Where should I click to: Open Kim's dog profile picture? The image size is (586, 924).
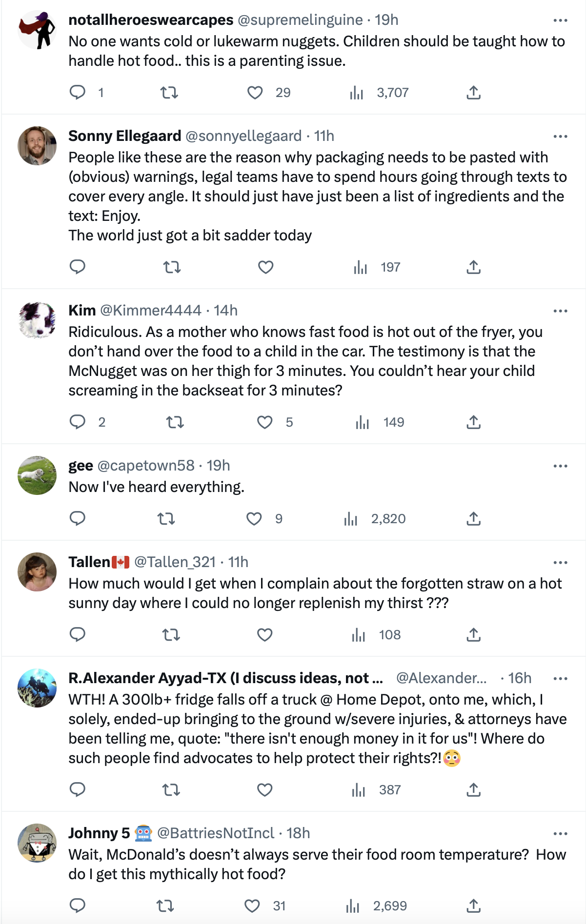tap(37, 320)
